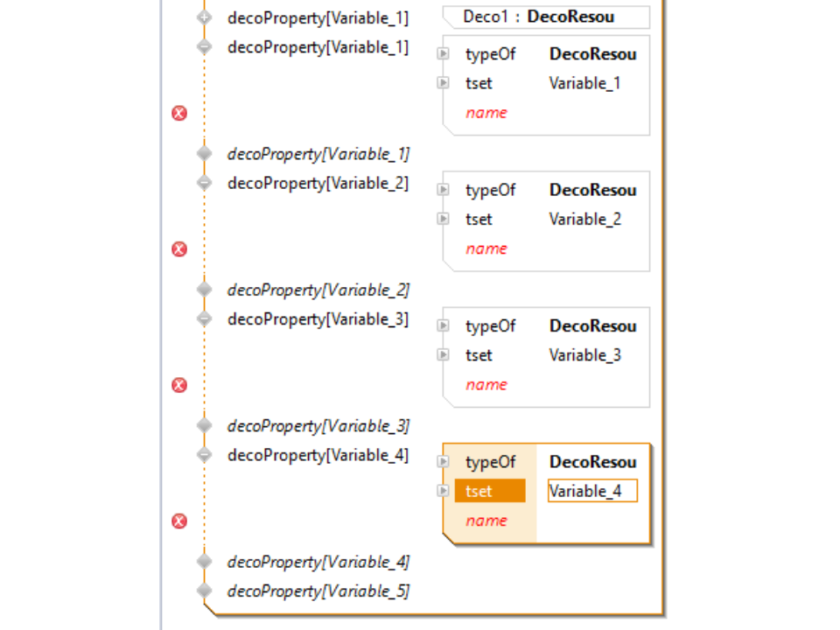The width and height of the screenshot is (840, 630).
Task: Click the red error icon beside Variable_4 name row
Action: [179, 521]
